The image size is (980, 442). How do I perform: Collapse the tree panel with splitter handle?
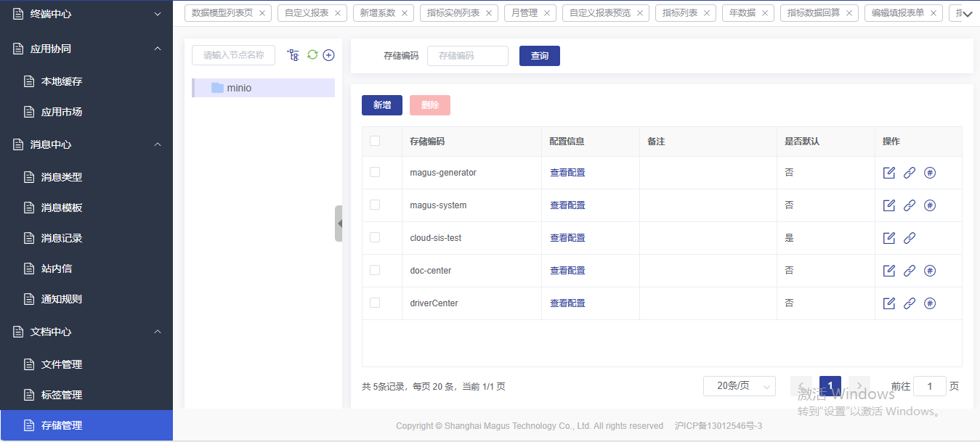click(x=339, y=224)
